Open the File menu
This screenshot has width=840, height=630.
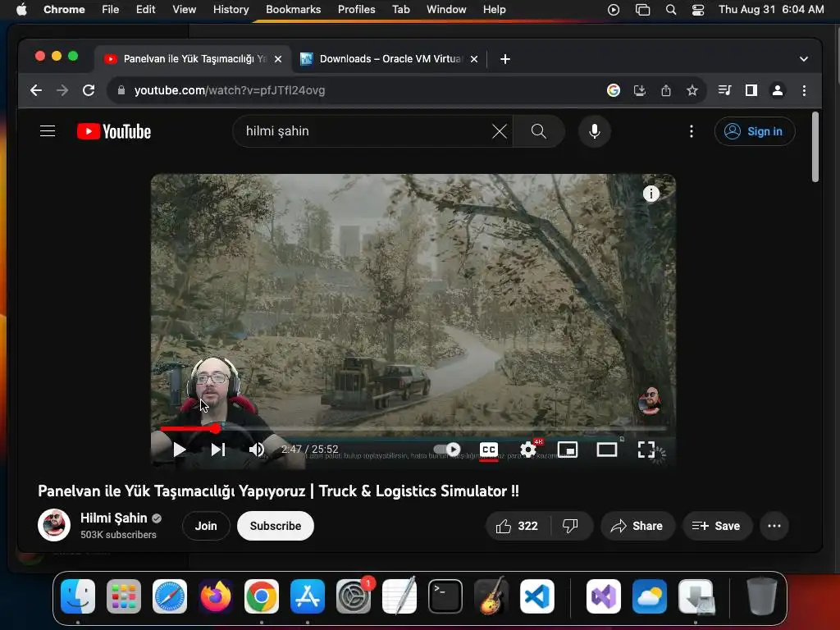point(111,10)
